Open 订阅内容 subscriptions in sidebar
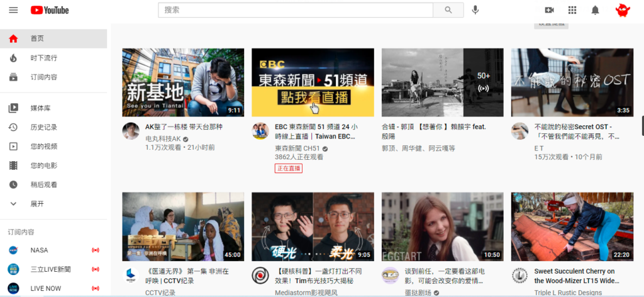The height and width of the screenshot is (297, 644). pyautogui.click(x=53, y=77)
